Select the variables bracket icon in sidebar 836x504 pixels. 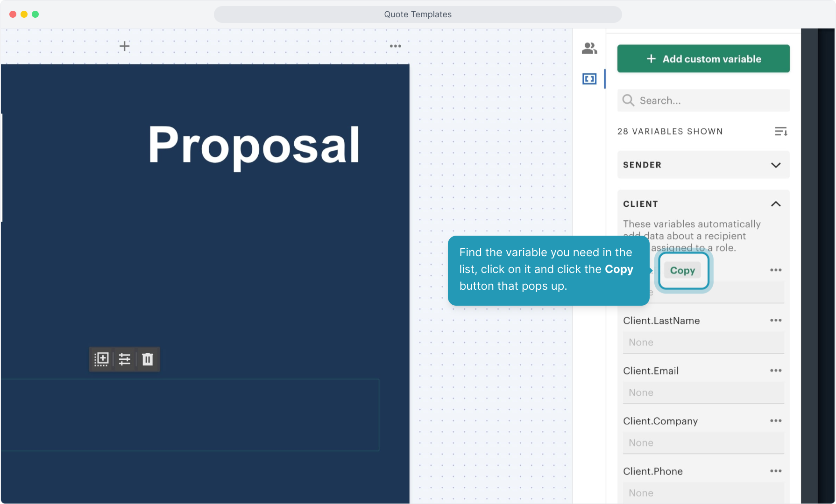(589, 79)
